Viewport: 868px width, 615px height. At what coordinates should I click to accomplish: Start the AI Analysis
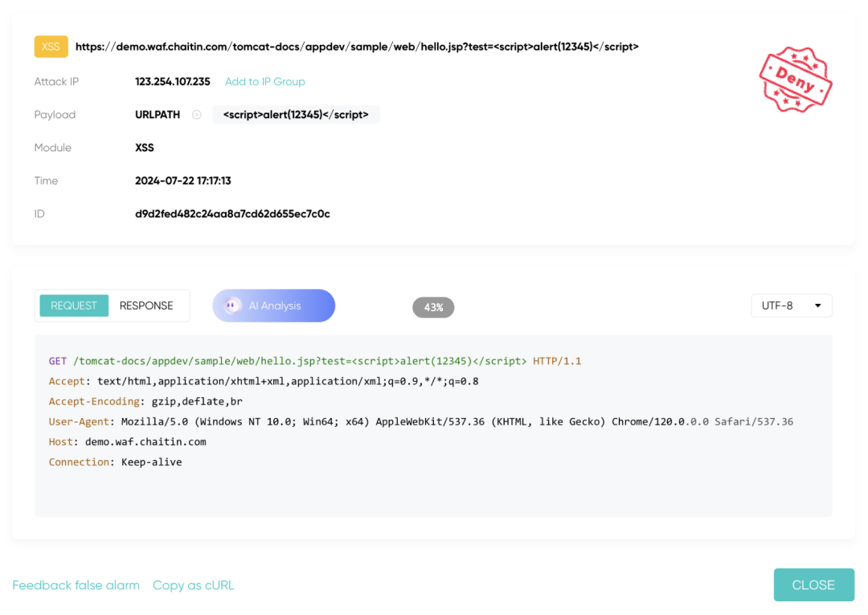pyautogui.click(x=273, y=305)
